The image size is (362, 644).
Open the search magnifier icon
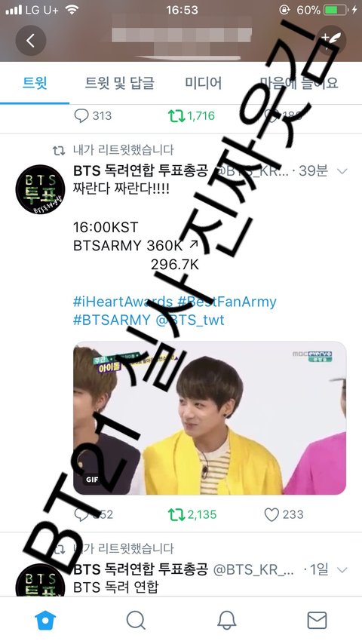(136, 620)
